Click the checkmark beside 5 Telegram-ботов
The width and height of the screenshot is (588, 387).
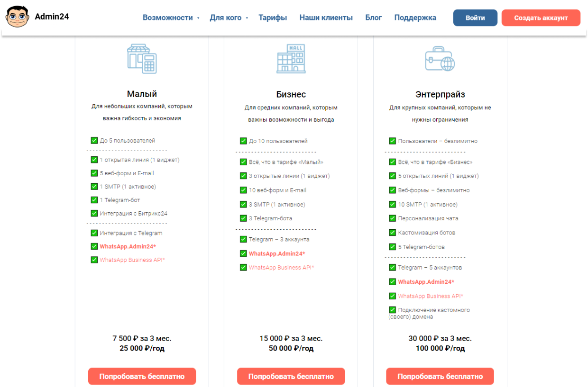click(392, 247)
